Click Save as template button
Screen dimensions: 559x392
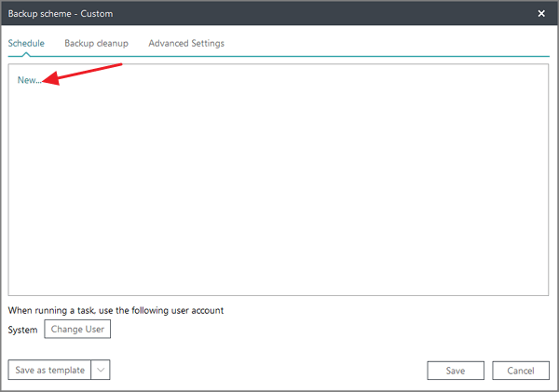pos(49,370)
